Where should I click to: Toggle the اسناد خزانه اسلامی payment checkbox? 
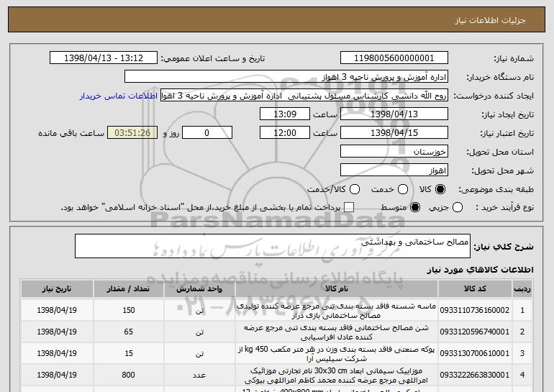click(x=349, y=207)
